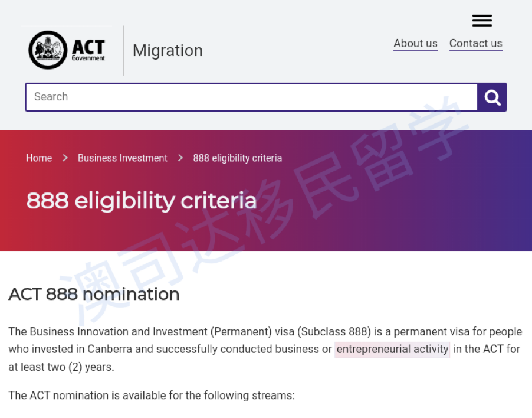Click the 888 eligibility criteria banner title
Viewport: 532px width, 418px height.
click(x=141, y=201)
